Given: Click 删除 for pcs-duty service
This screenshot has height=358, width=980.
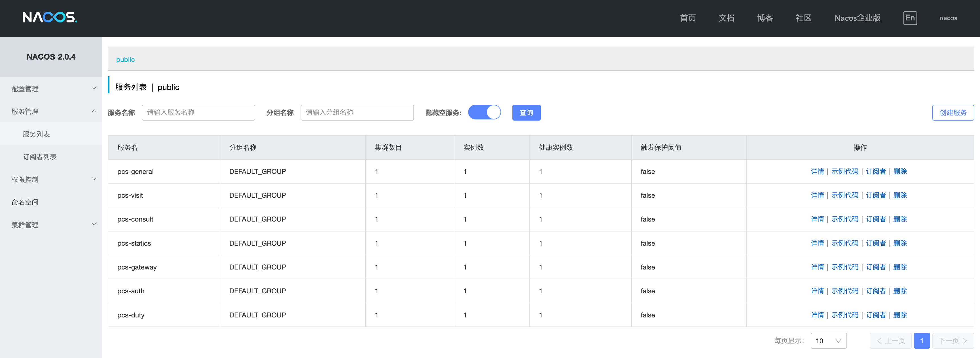Looking at the screenshot, I should click(900, 315).
